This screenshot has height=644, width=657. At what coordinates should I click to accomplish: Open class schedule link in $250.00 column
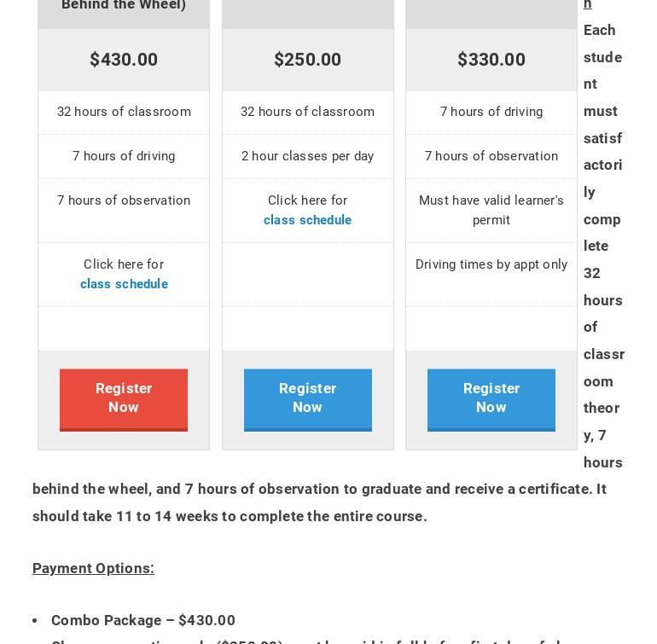coord(307,220)
